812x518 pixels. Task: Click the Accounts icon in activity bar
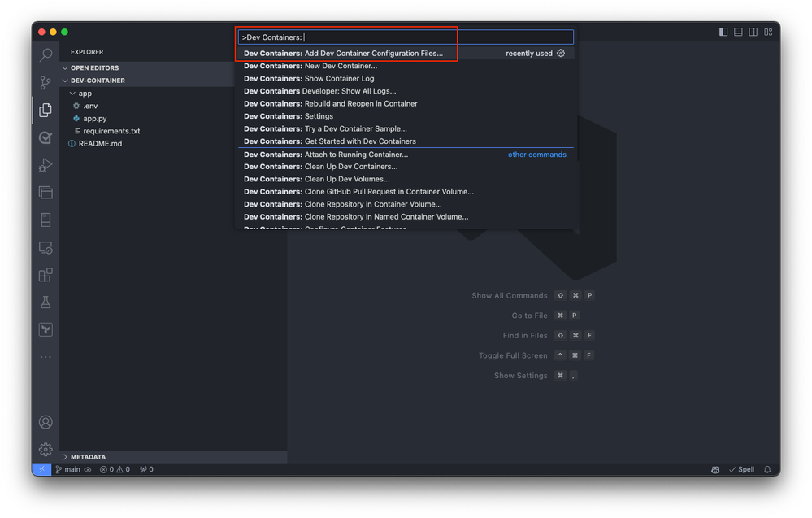(46, 422)
